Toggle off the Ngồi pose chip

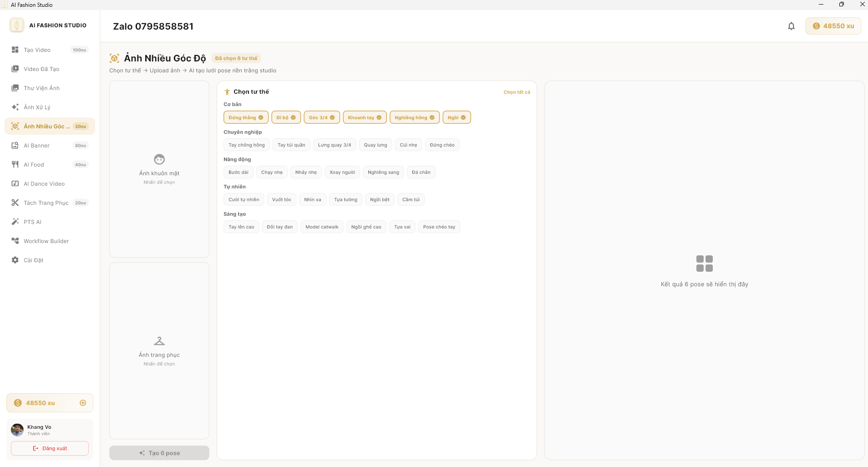click(x=456, y=117)
